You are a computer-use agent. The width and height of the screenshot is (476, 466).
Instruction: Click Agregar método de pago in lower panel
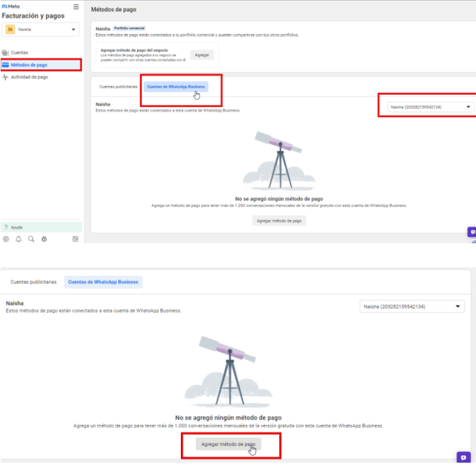228,444
